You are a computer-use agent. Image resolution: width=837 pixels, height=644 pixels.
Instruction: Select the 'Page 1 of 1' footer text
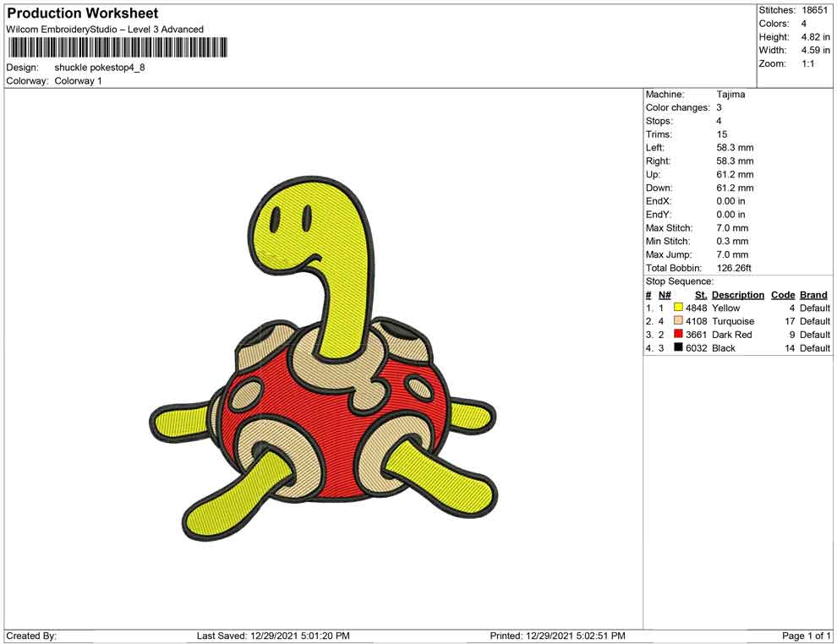tap(806, 636)
